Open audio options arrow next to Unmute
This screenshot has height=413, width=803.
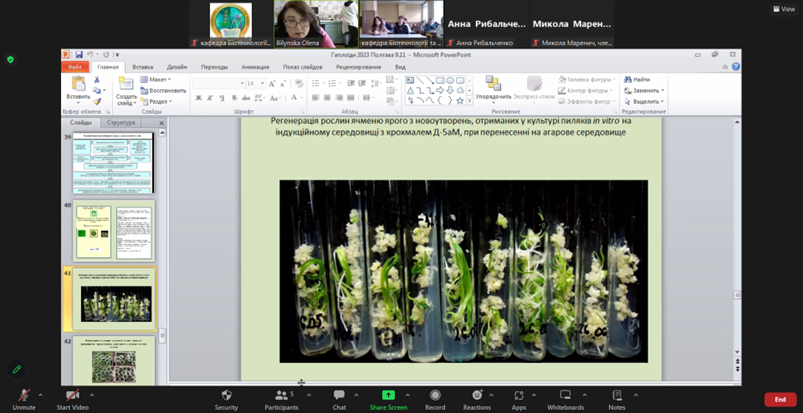[x=40, y=395]
